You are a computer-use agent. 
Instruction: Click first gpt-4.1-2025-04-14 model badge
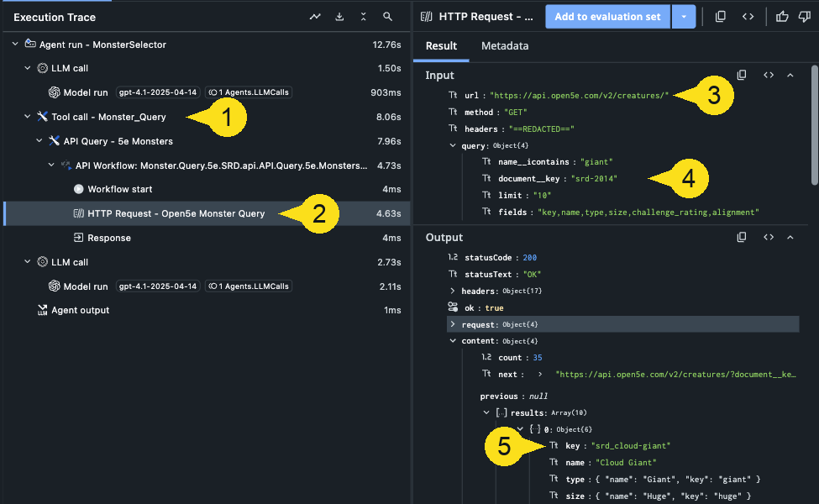click(x=158, y=92)
